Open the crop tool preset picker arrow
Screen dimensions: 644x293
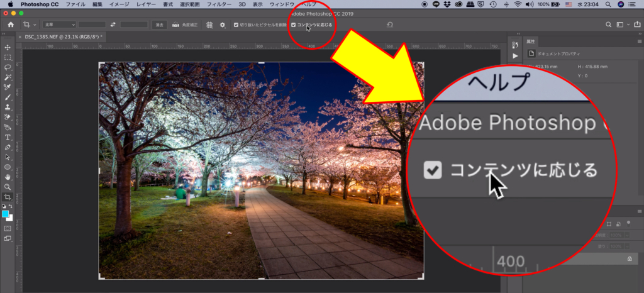(35, 25)
